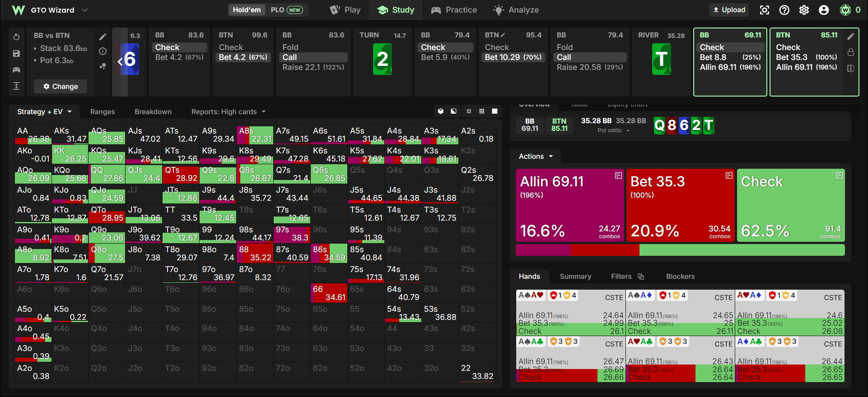Click the reset (circular arrow) icon in left sidebar
This screenshot has height=397, width=868.
[x=16, y=37]
